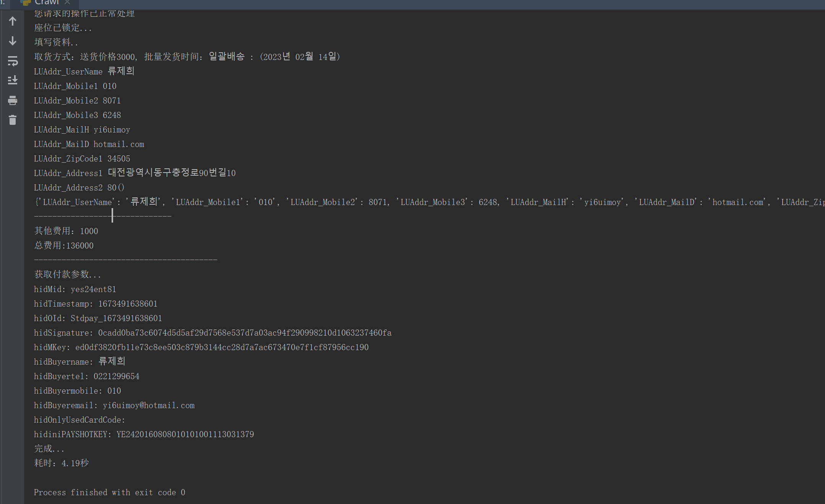825x504 pixels.
Task: Click the Scroll to End icon
Action: point(13,80)
